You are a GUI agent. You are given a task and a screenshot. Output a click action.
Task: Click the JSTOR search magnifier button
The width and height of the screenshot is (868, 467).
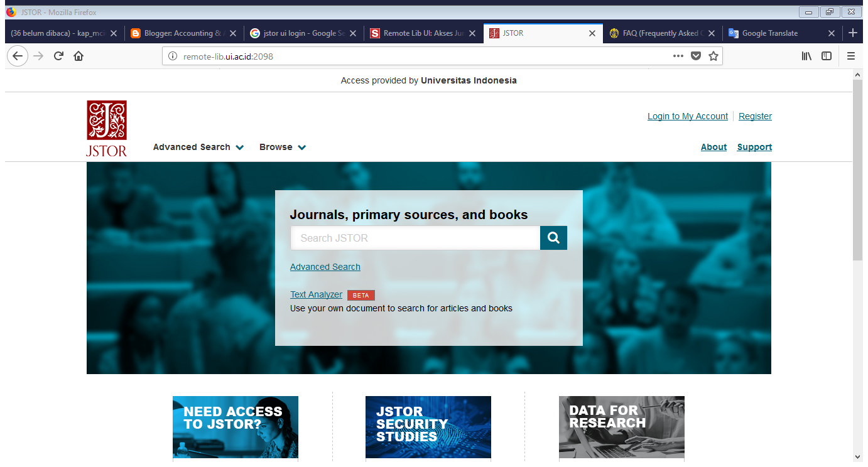[x=553, y=238]
